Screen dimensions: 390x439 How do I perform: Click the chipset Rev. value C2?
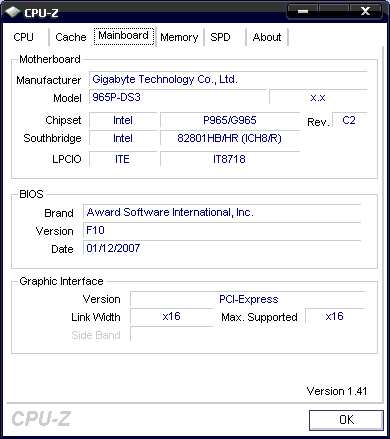[x=349, y=120]
